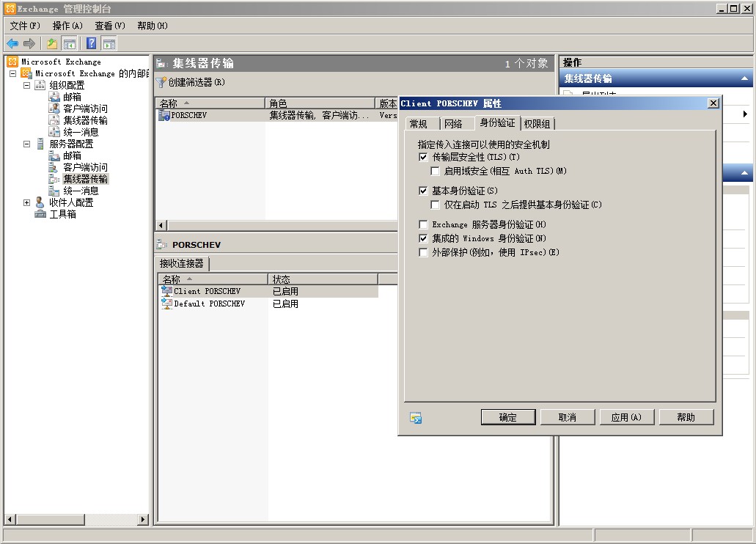The width and height of the screenshot is (756, 544).
Task: Switch to the 权限组 tab
Action: point(537,124)
